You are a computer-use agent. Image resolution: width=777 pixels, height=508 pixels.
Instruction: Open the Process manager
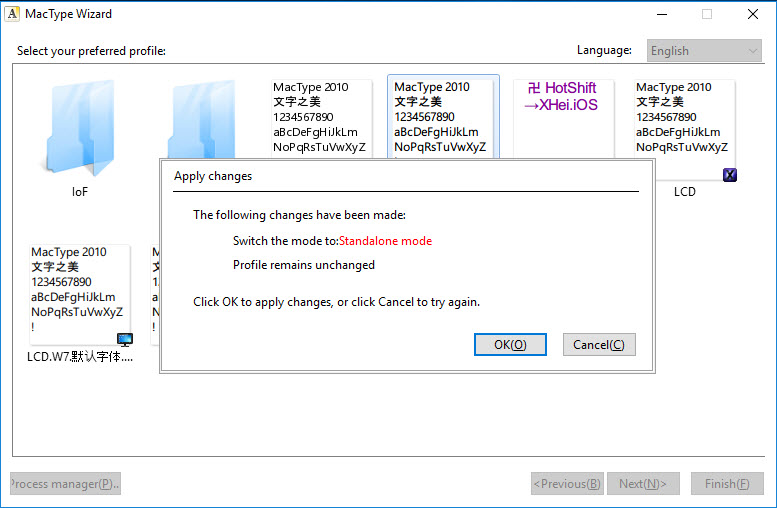tap(65, 483)
